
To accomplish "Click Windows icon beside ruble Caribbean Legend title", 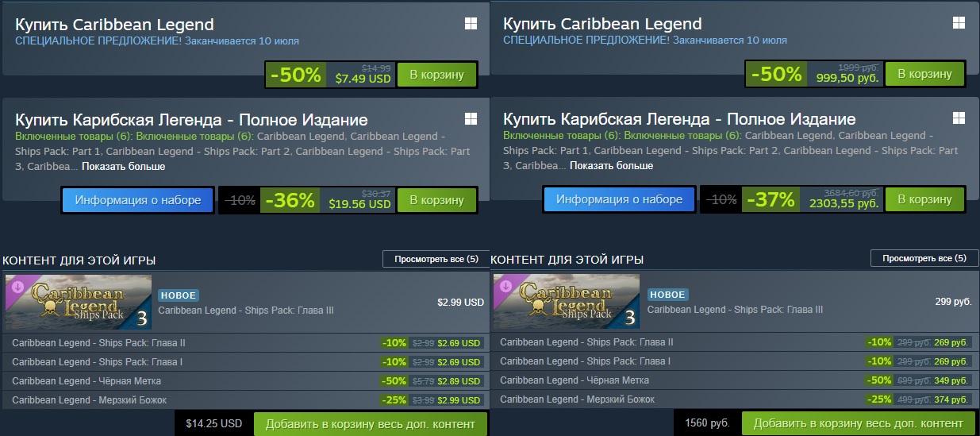I will point(959,24).
